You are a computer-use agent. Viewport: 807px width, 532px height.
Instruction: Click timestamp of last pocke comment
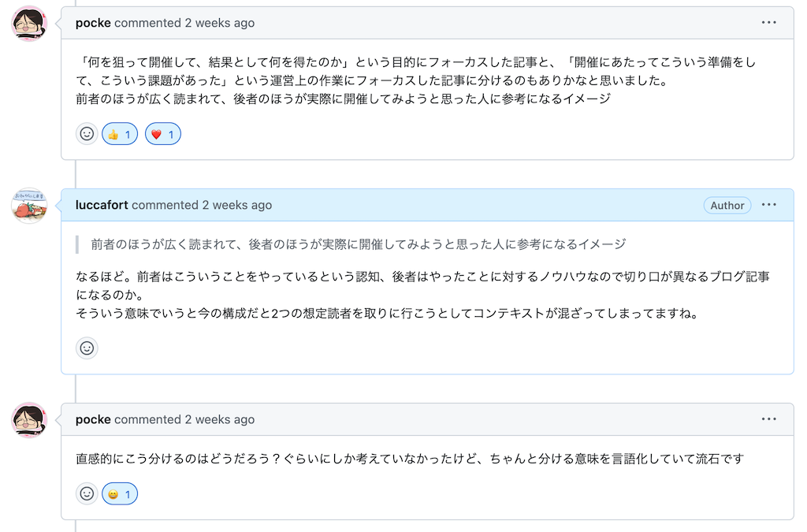pyautogui.click(x=220, y=419)
